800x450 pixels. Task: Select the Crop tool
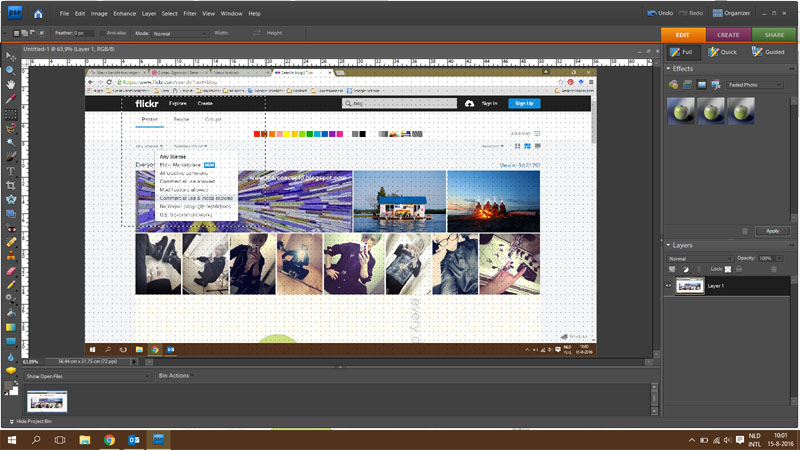(x=11, y=186)
